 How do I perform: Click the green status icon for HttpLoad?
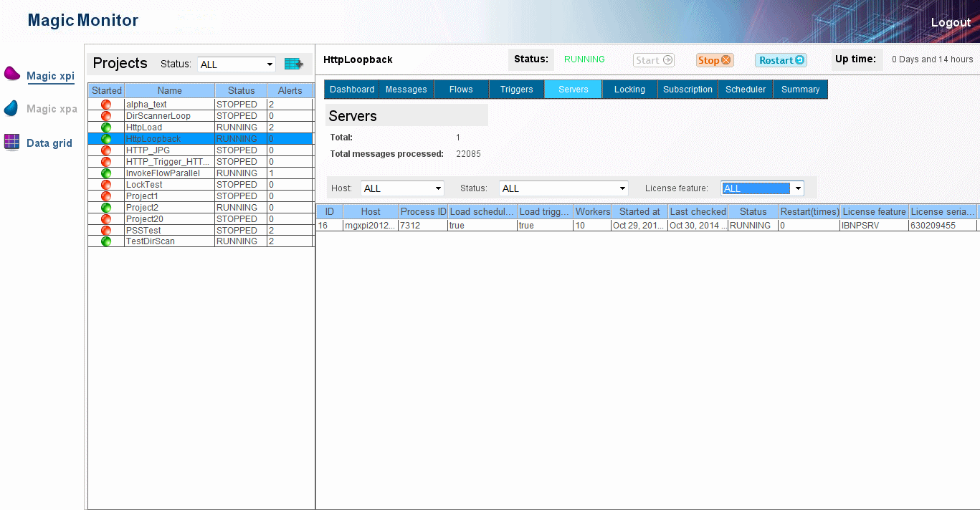106,127
